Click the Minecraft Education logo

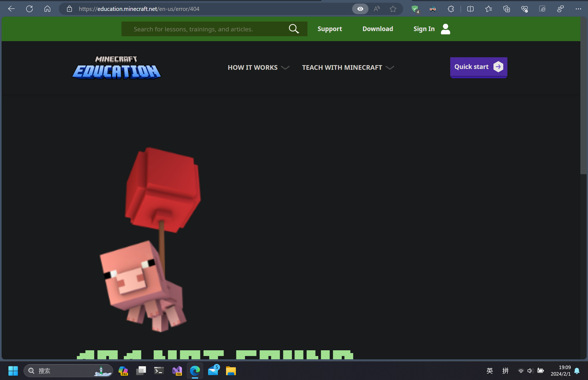(x=117, y=68)
